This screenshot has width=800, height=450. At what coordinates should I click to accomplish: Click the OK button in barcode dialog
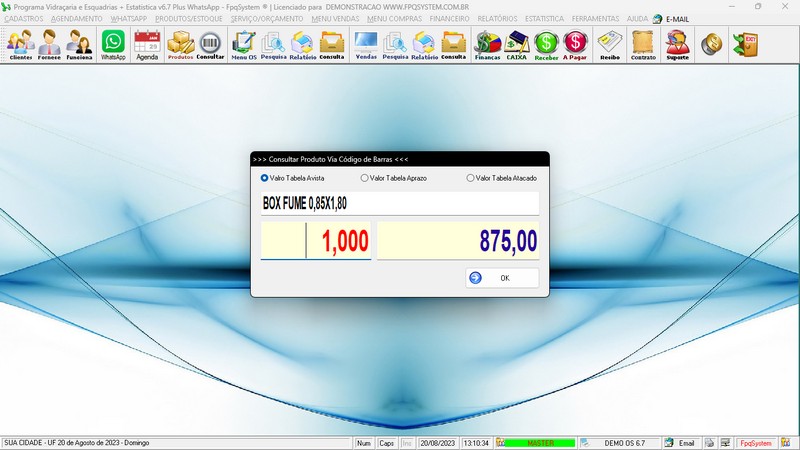502,278
